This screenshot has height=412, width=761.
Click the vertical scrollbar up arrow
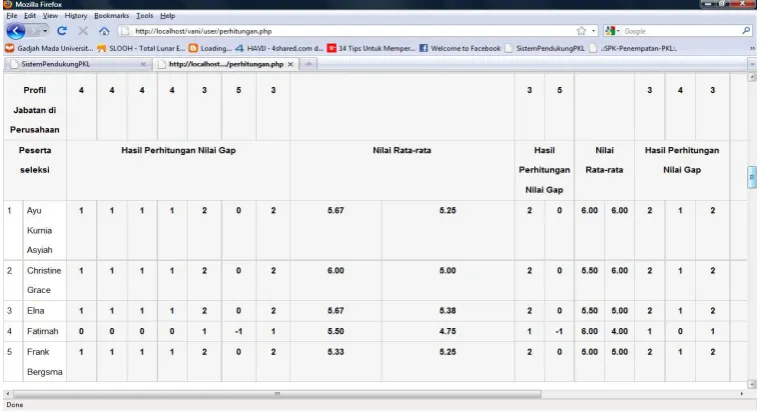pos(752,77)
